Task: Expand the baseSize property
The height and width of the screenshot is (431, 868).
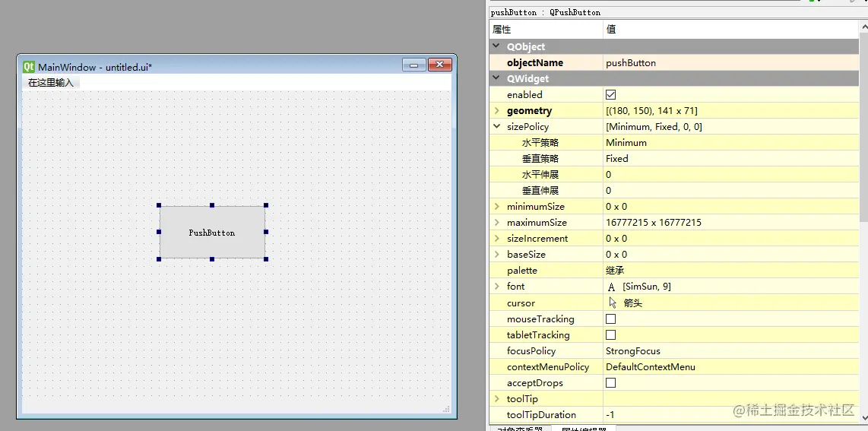Action: (x=496, y=255)
